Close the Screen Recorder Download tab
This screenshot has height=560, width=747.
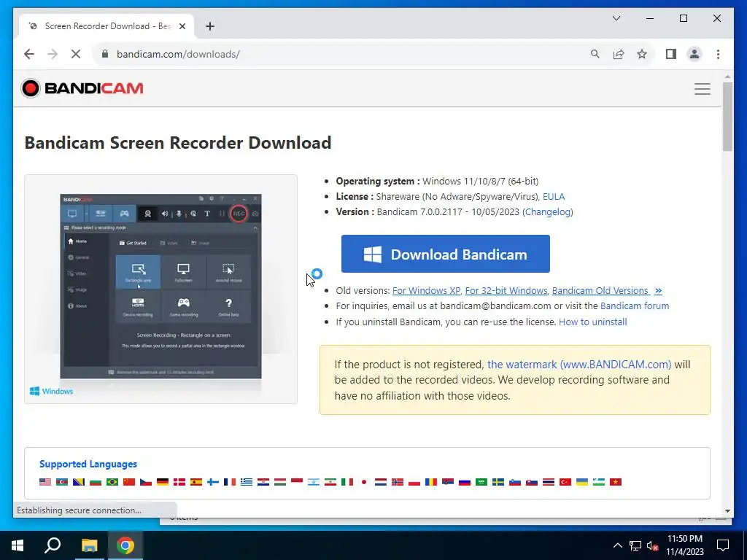[182, 26]
